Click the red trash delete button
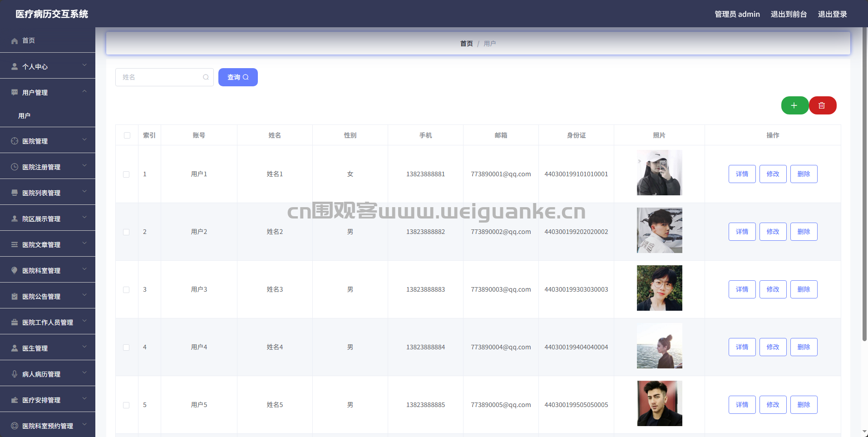868x437 pixels. pyautogui.click(x=822, y=105)
